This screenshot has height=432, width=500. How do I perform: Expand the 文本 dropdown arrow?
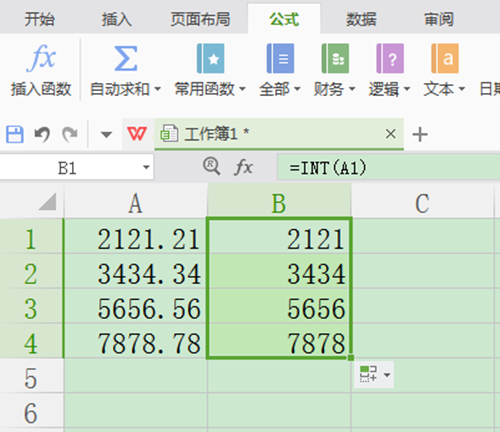[462, 89]
